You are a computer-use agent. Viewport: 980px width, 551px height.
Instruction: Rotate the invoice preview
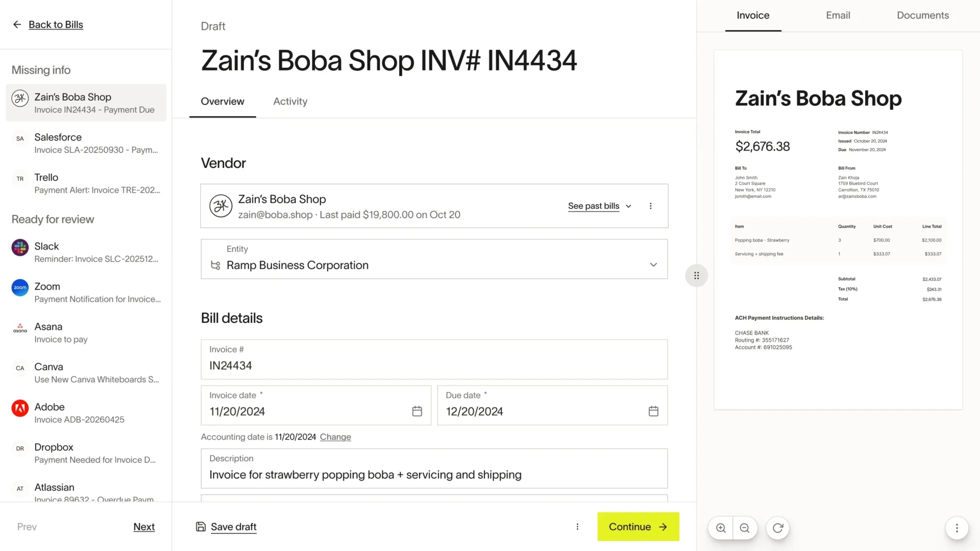click(x=777, y=528)
